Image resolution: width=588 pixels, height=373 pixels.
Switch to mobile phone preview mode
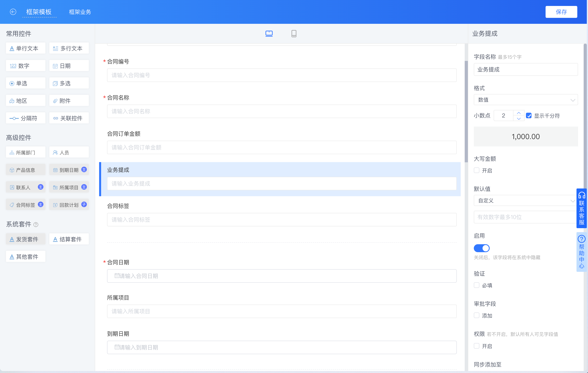coord(294,34)
